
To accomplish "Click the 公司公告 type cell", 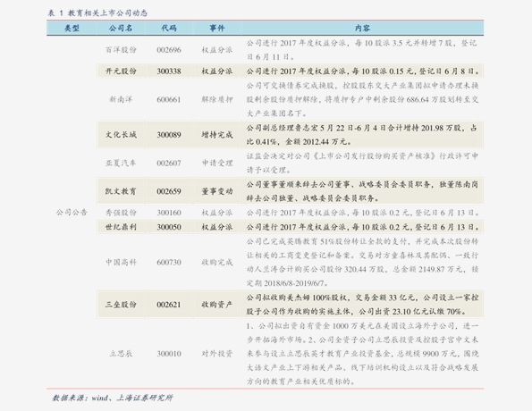I will [x=72, y=213].
